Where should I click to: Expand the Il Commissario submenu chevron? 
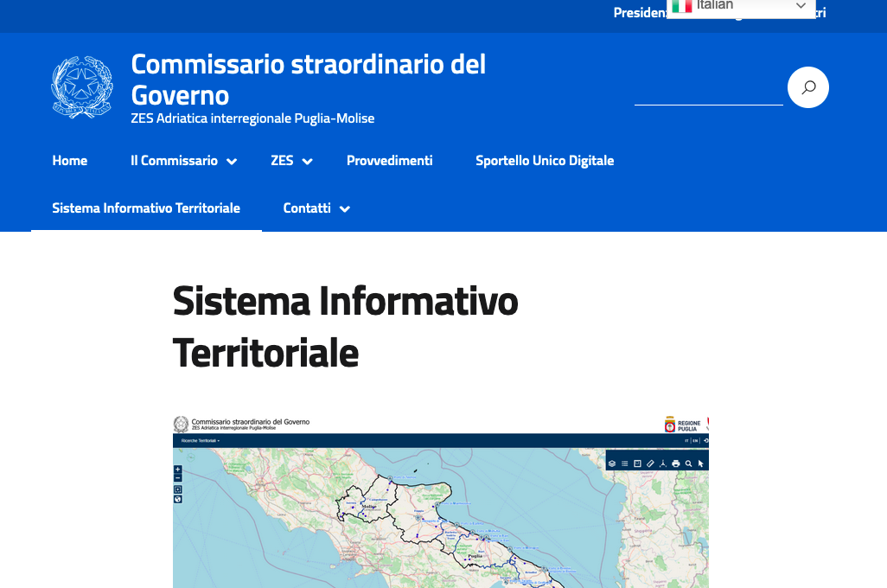[232, 162]
